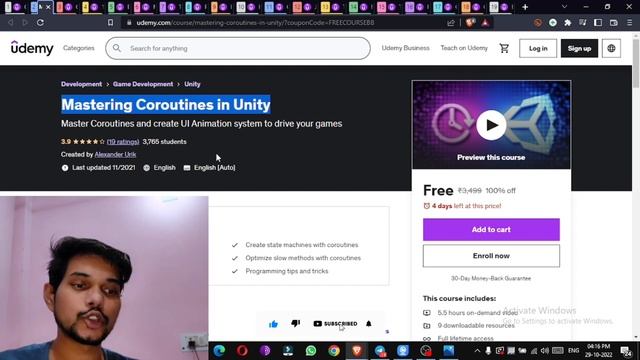Screen dimensions: 640x360
Task: Open the shopping cart
Action: coord(504,48)
